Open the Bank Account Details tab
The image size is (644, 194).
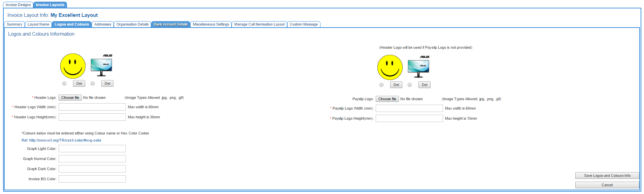(x=171, y=24)
